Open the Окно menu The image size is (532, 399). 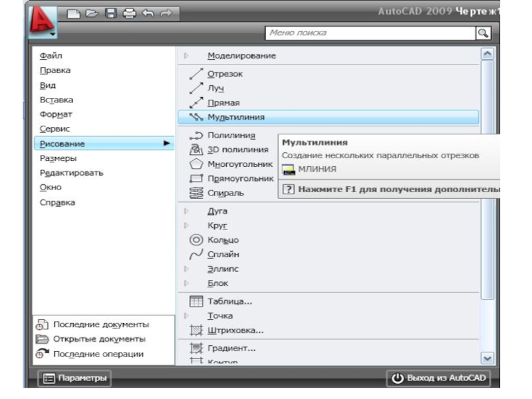click(x=51, y=188)
